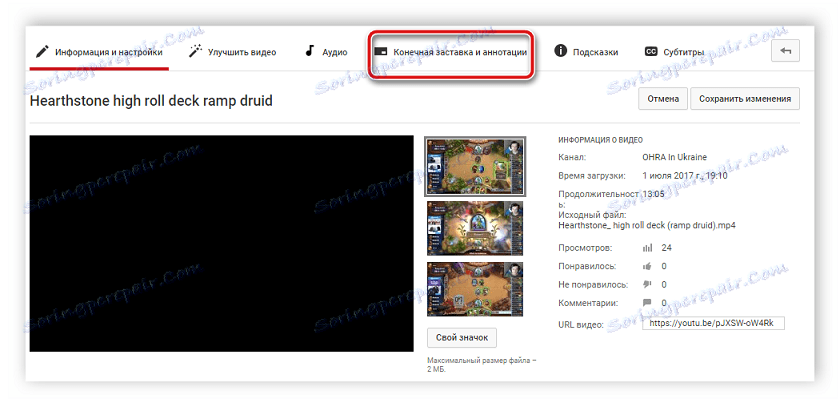This screenshot has height=407, width=840.
Task: Click the video URL field
Action: point(713,323)
